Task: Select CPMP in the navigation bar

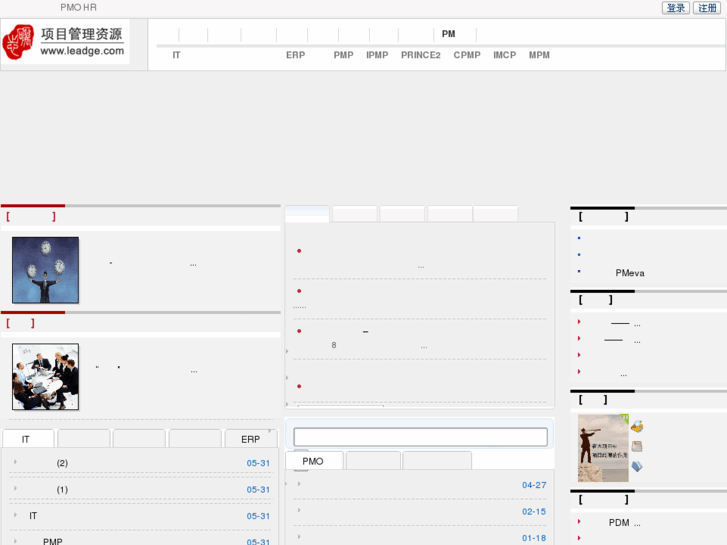Action: tap(467, 55)
